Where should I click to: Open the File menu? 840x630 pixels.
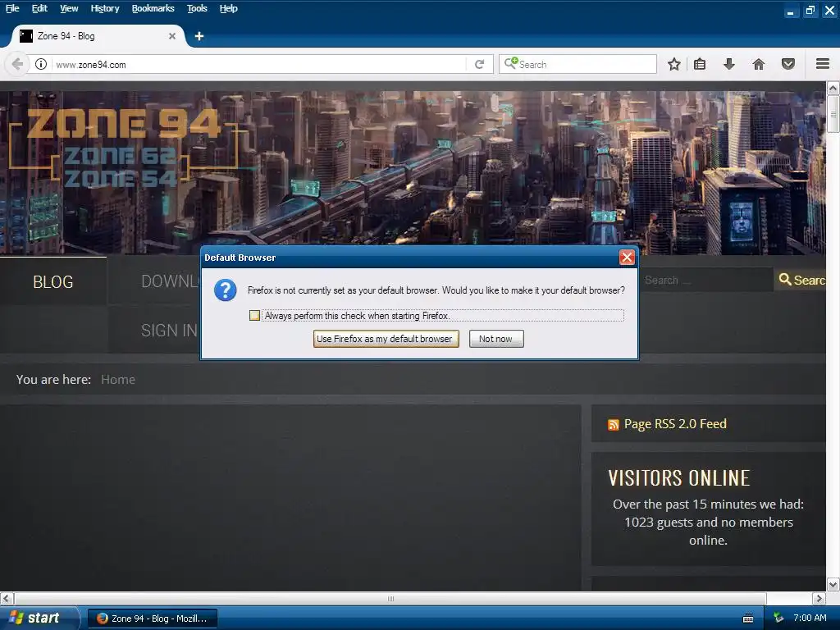click(x=11, y=8)
